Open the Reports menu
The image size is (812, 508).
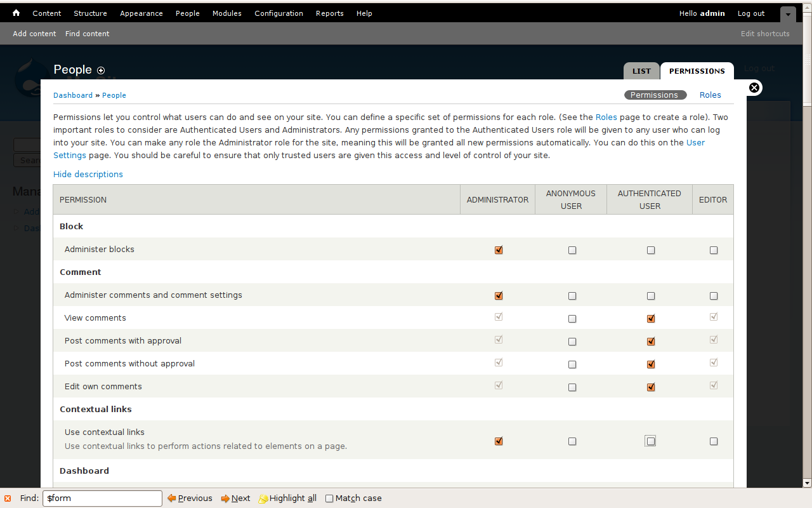tap(330, 13)
